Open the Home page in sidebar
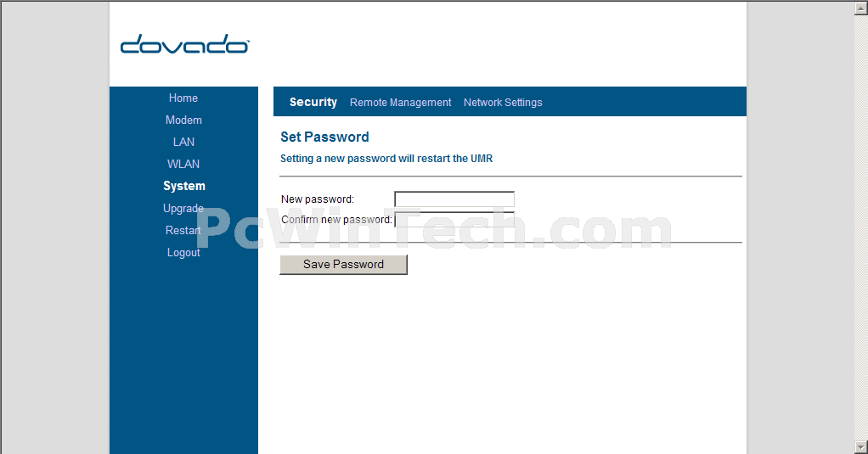 point(183,98)
